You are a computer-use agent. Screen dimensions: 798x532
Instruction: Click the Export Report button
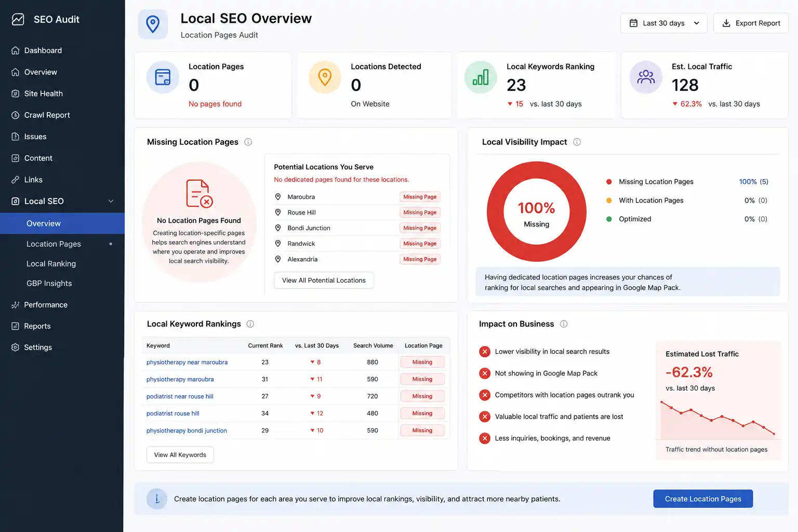pyautogui.click(x=751, y=23)
